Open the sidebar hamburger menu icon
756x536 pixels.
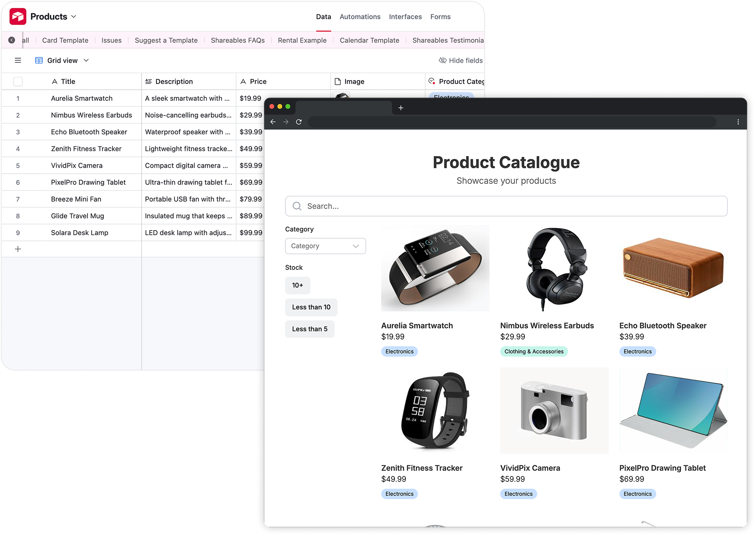(18, 60)
